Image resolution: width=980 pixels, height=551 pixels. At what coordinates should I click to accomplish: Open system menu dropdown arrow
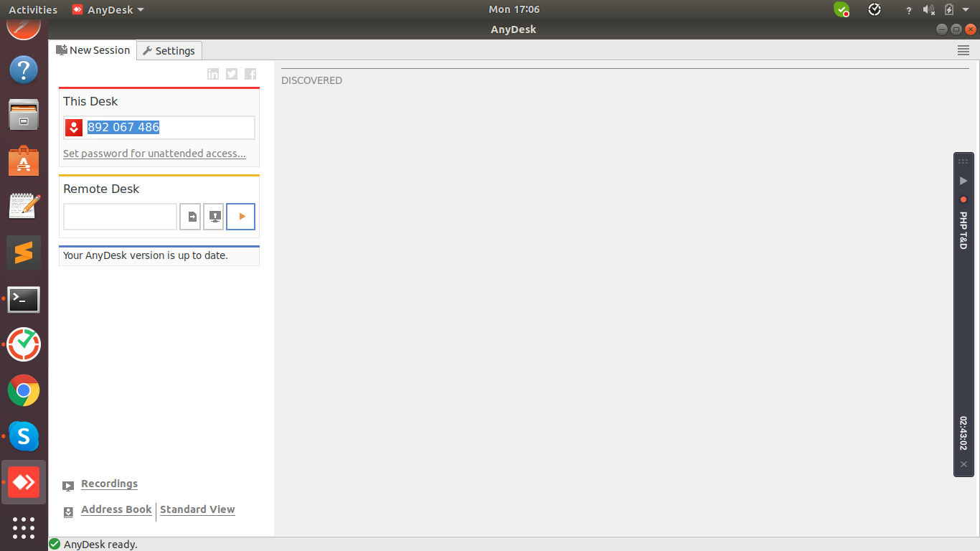[x=966, y=10]
